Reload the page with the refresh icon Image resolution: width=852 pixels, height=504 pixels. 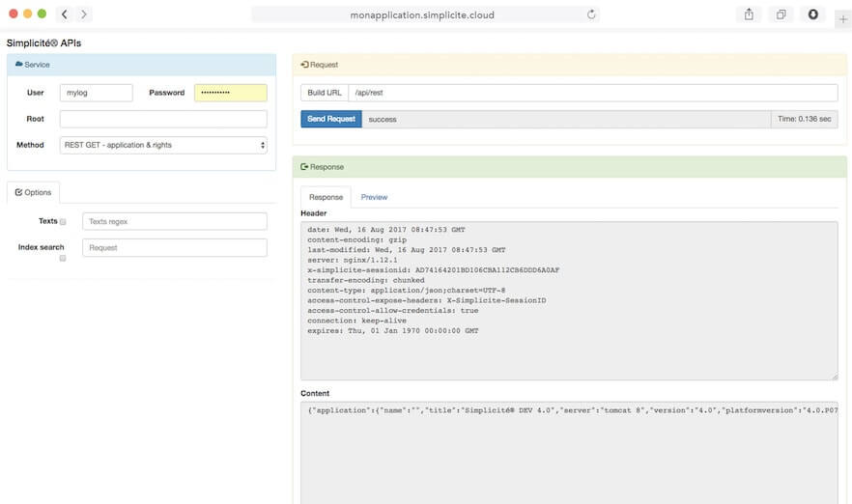[591, 14]
